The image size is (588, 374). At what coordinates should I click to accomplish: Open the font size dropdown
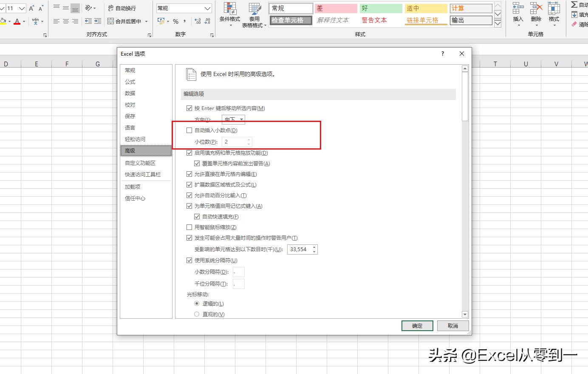tap(22, 8)
